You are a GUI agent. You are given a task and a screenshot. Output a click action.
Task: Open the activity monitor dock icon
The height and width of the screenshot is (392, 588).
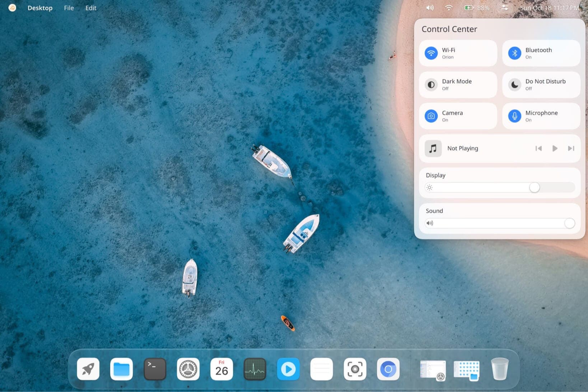point(255,369)
